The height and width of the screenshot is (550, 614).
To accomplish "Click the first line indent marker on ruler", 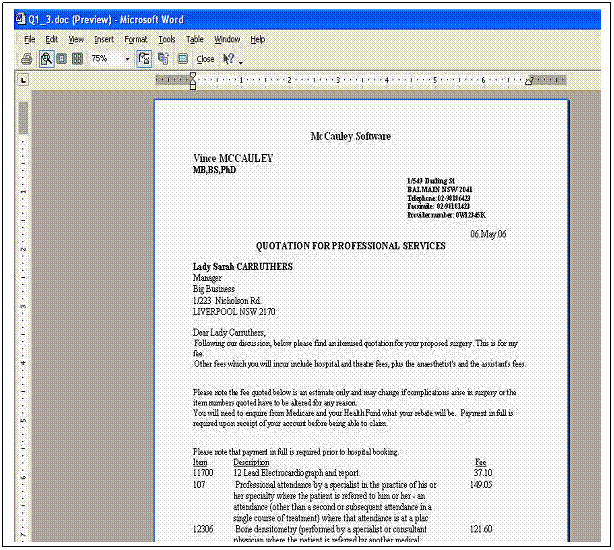I will point(193,76).
